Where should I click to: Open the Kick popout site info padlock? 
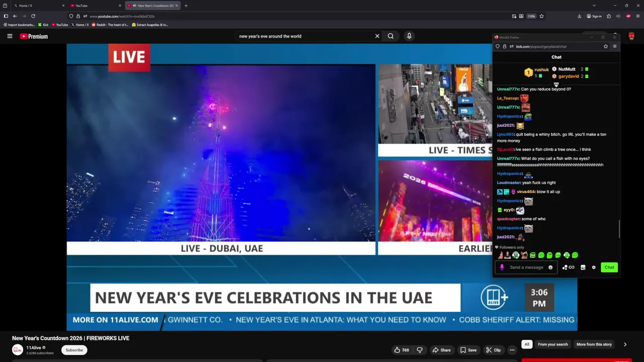(505, 46)
